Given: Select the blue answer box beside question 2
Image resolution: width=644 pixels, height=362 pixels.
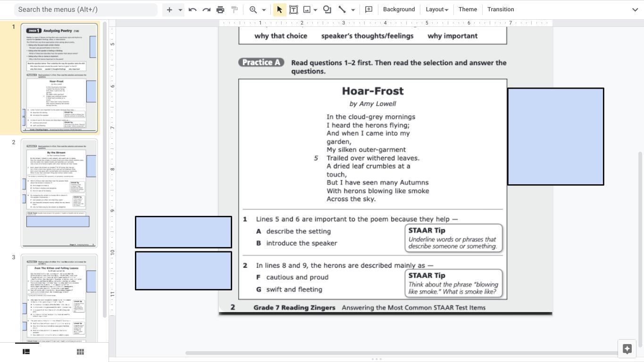Looking at the screenshot, I should [x=184, y=271].
